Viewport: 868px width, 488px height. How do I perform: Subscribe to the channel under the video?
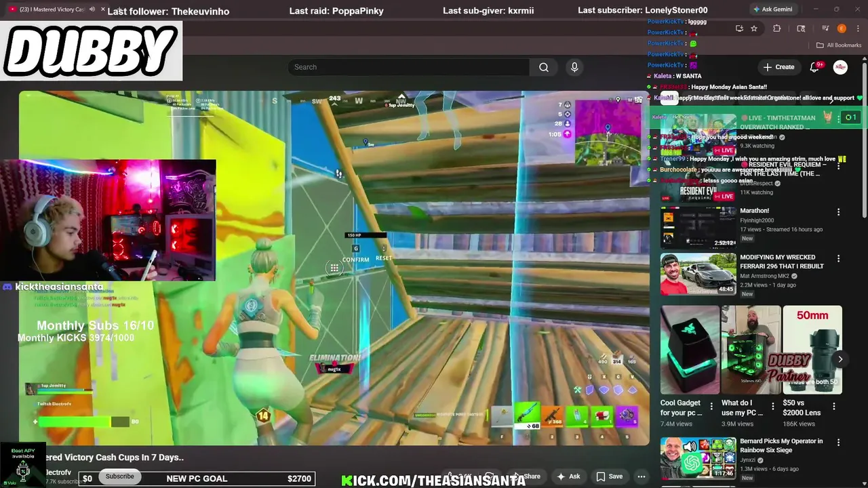120,476
